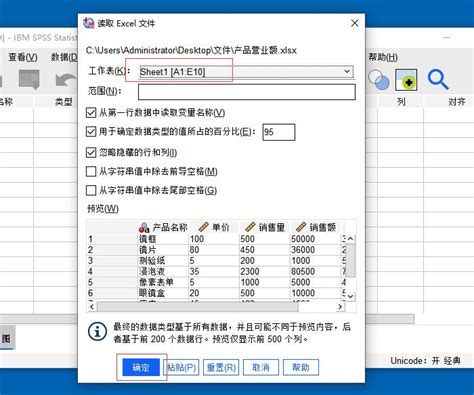Click the info icon in dialog note
Screen dimensions: 474x395
point(97,332)
